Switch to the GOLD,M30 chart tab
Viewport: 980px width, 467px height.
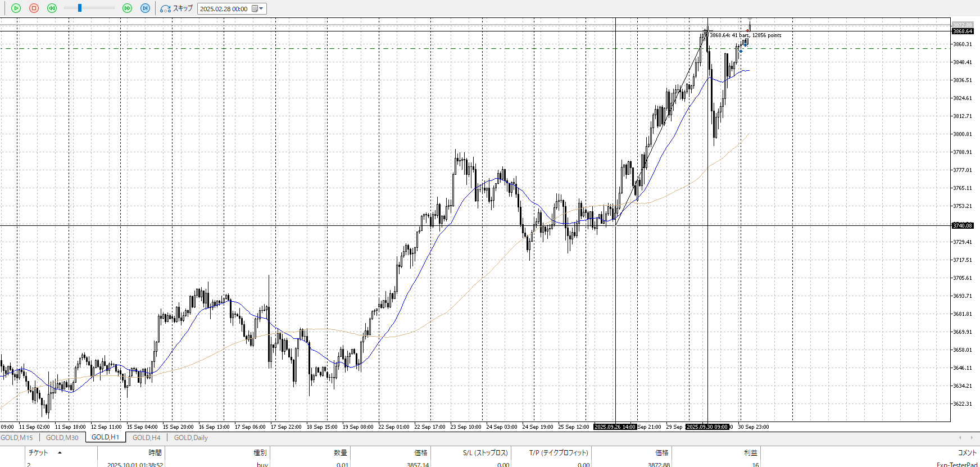click(62, 438)
